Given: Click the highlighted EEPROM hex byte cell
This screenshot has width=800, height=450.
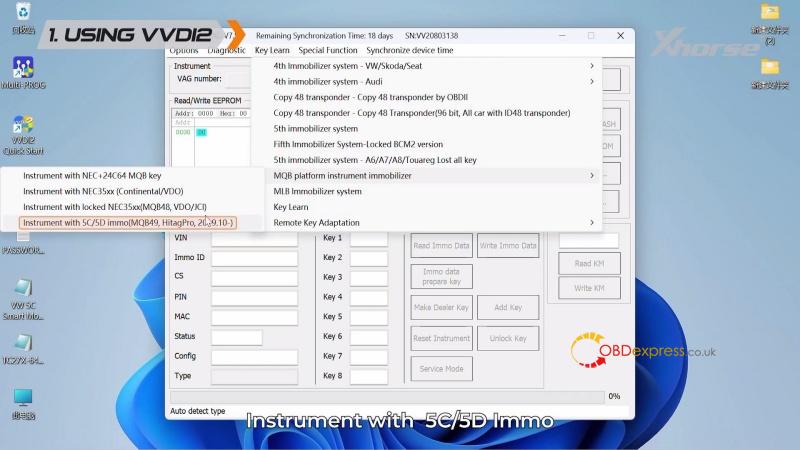Looking at the screenshot, I should click(202, 132).
